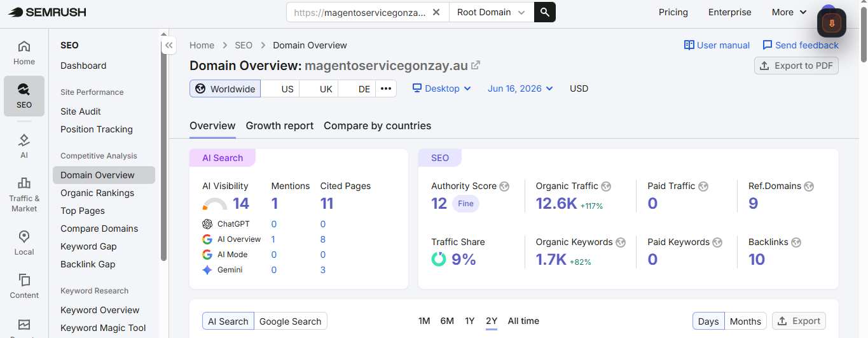Open Keyword Gap

click(88, 246)
